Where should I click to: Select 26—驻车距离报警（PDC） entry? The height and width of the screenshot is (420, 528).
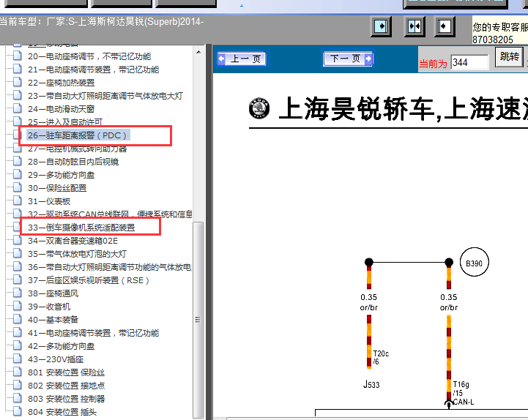pyautogui.click(x=78, y=135)
